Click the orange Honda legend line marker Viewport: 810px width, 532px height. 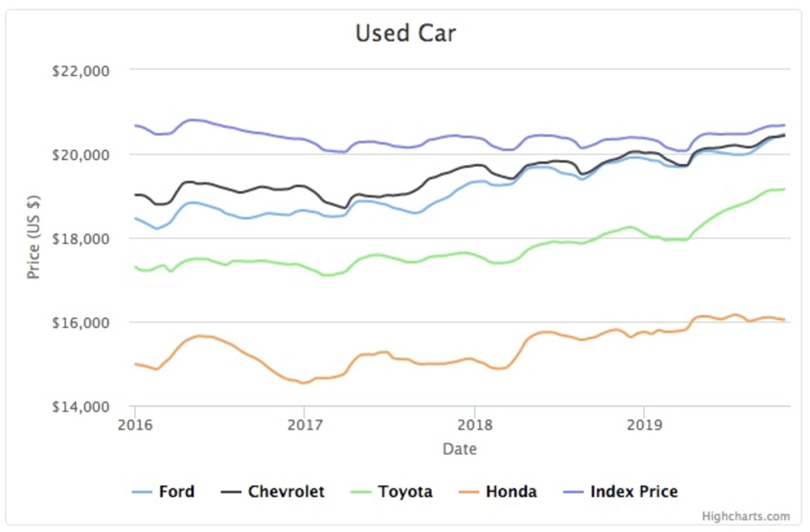click(469, 492)
